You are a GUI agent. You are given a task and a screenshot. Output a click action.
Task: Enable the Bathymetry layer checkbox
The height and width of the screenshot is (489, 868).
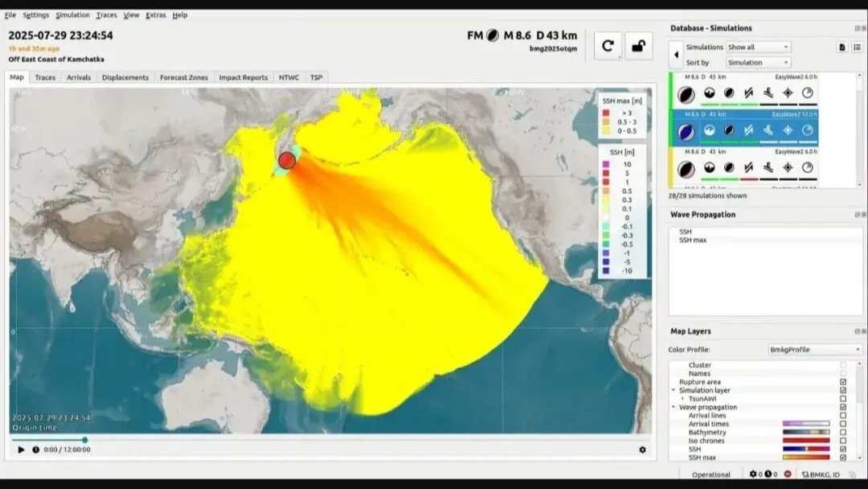[843, 432]
